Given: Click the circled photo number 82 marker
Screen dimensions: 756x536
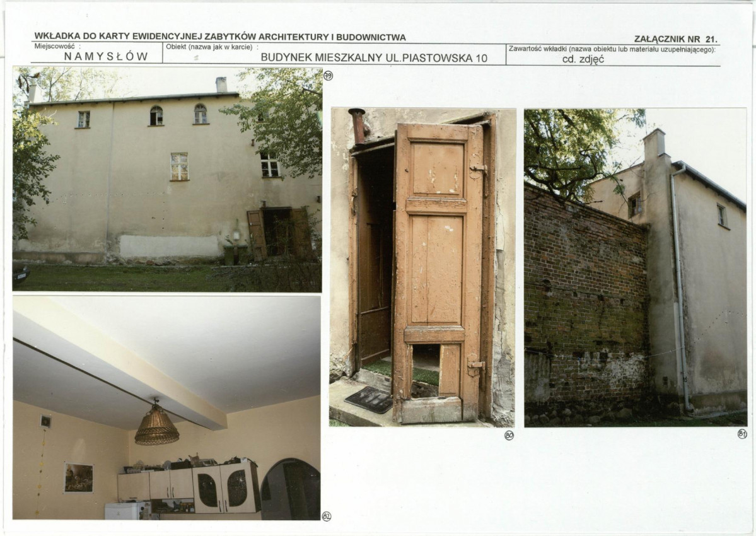Looking at the screenshot, I should click(x=326, y=516).
